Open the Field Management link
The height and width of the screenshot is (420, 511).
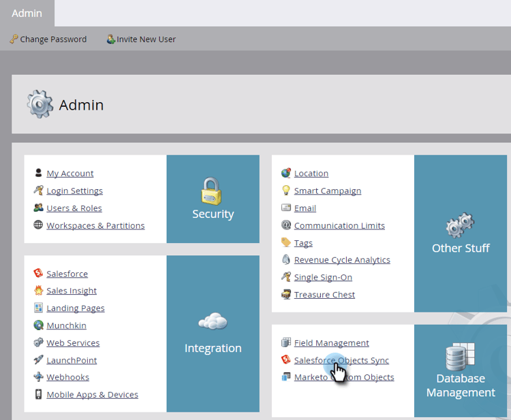point(331,343)
